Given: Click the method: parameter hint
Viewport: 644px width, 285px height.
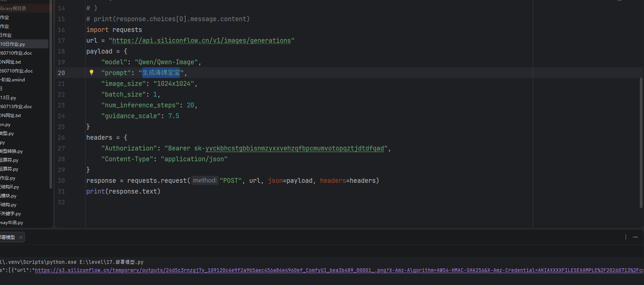Looking at the screenshot, I should pos(205,180).
